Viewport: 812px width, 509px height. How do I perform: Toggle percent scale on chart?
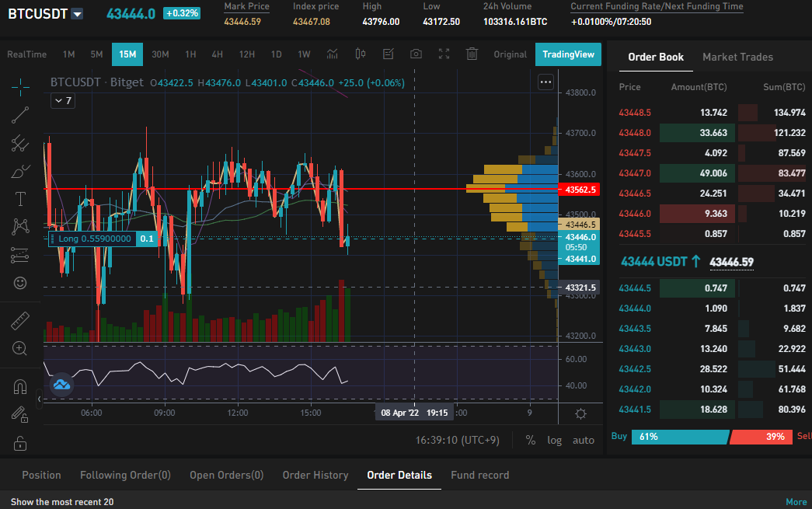click(530, 440)
